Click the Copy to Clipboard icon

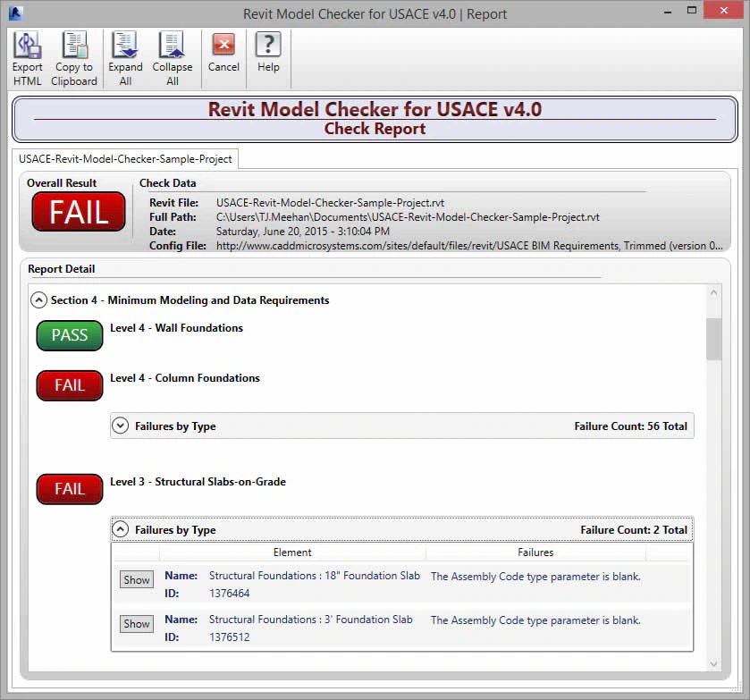[74, 46]
